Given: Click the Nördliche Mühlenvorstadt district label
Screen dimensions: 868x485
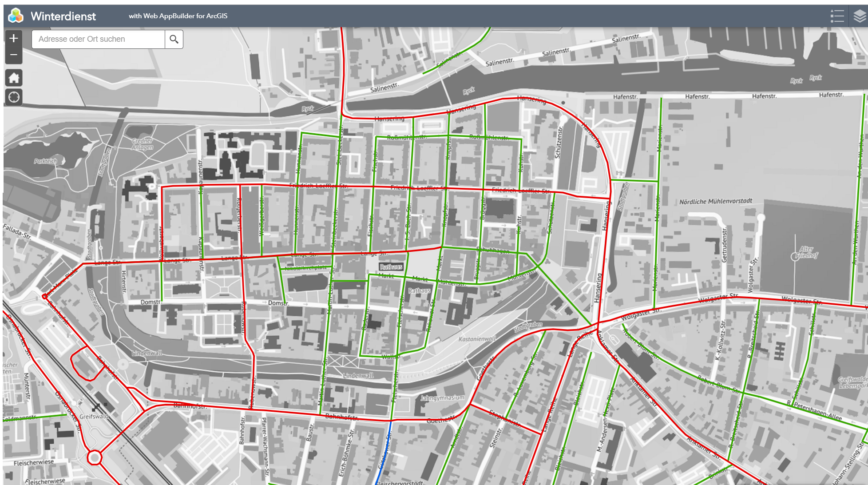Looking at the screenshot, I should point(716,201).
